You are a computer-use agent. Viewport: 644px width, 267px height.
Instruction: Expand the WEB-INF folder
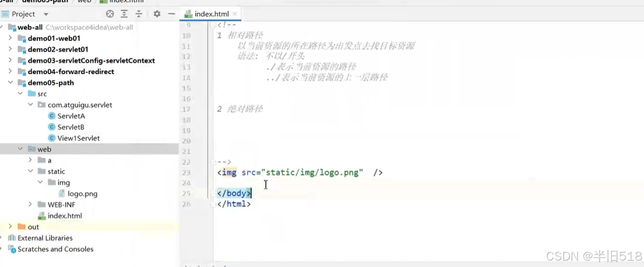click(30, 204)
